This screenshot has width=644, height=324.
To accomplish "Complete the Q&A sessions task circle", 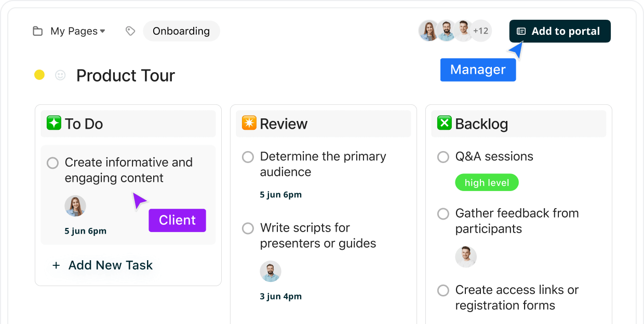I will 443,157.
